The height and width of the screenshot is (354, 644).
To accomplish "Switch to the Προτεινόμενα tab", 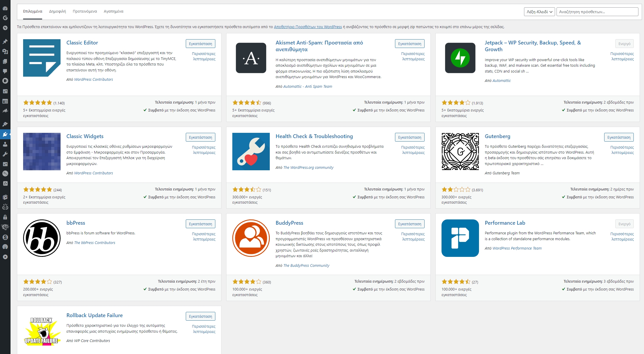I will click(x=85, y=11).
